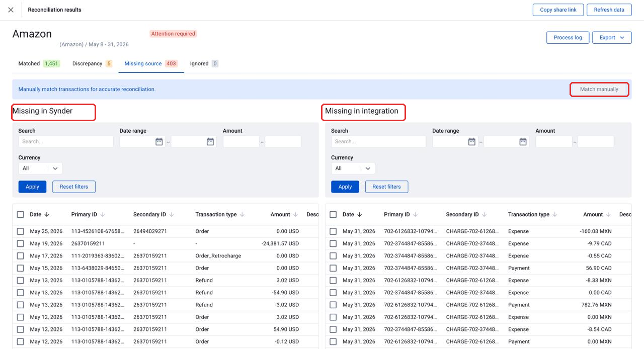Image resolution: width=644 pixels, height=349 pixels.
Task: Reset filters in Missing in Synder section
Action: (74, 187)
